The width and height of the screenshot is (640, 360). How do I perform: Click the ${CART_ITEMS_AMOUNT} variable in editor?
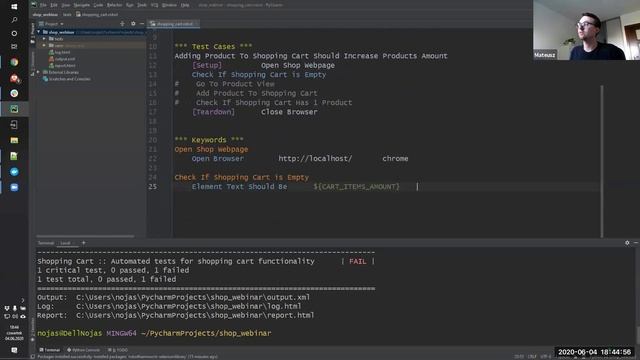356,187
